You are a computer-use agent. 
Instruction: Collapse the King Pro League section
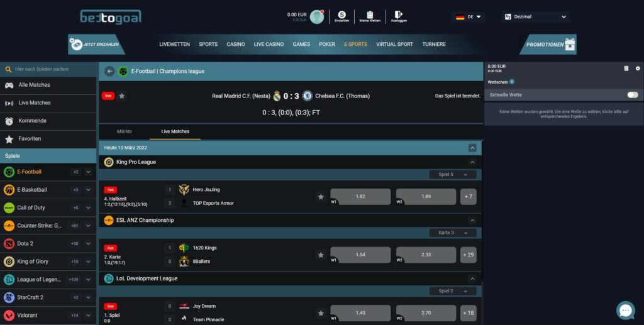[x=472, y=162]
